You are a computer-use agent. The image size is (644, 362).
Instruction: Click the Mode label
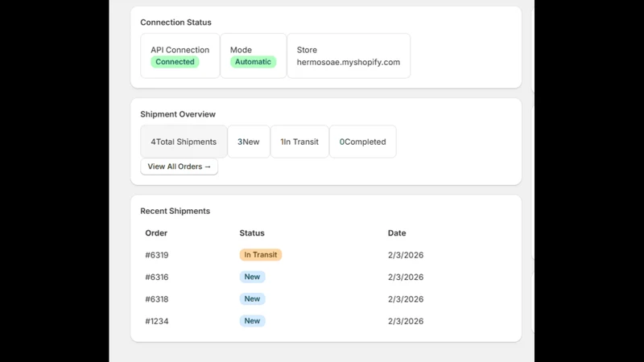point(241,50)
